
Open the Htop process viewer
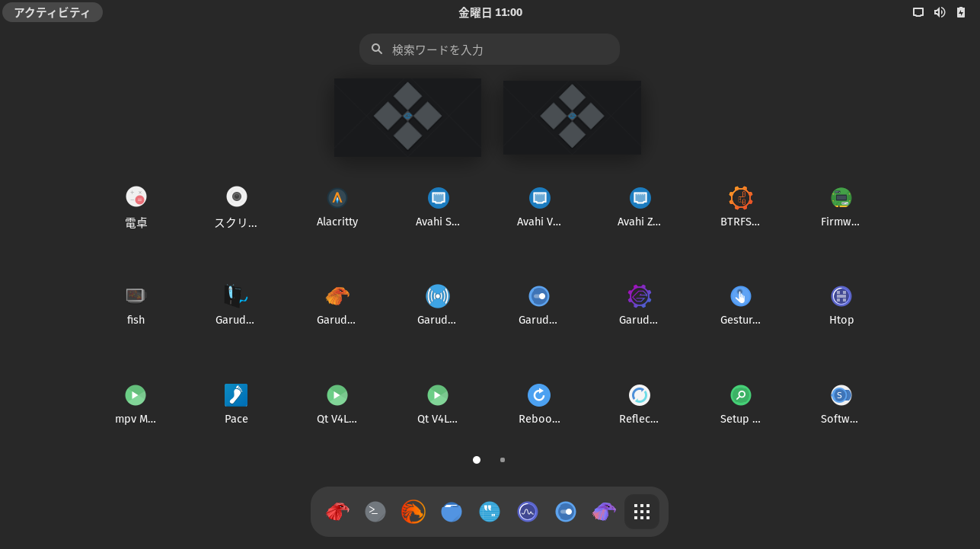841,305
